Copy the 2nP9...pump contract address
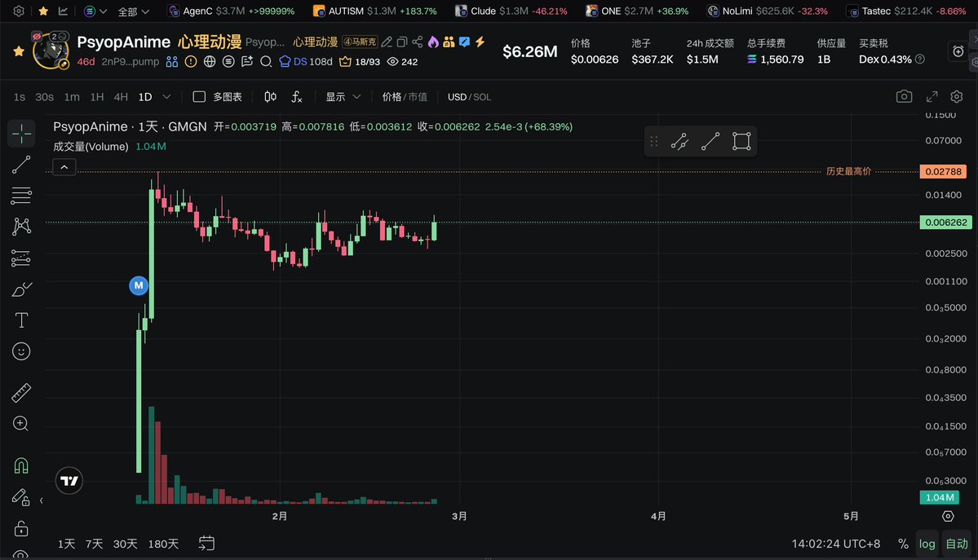 (x=131, y=62)
